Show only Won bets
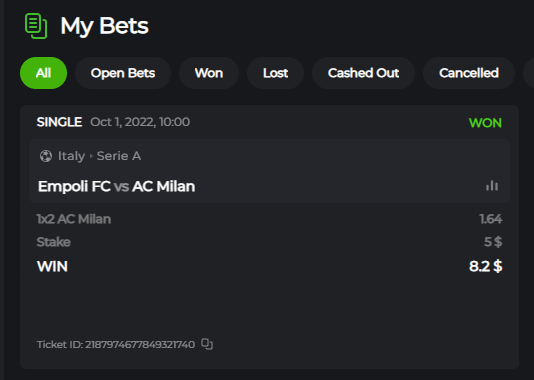Viewport: 534px width, 380px height. (209, 73)
